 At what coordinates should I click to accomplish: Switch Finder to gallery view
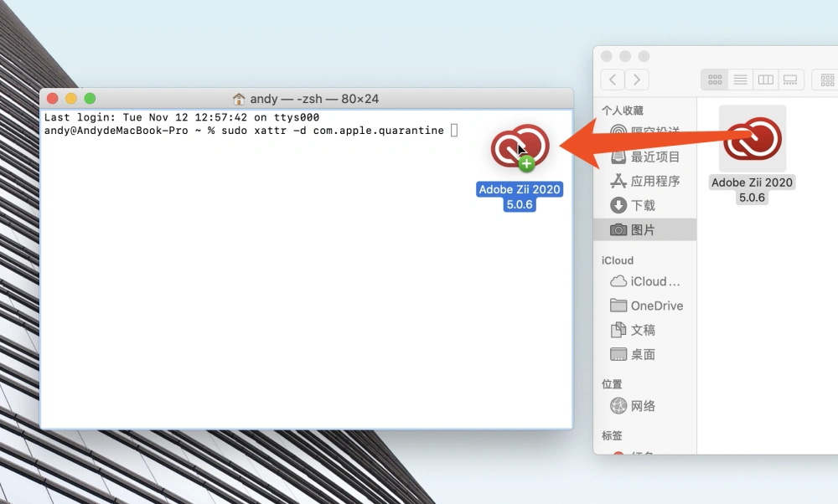(x=790, y=80)
